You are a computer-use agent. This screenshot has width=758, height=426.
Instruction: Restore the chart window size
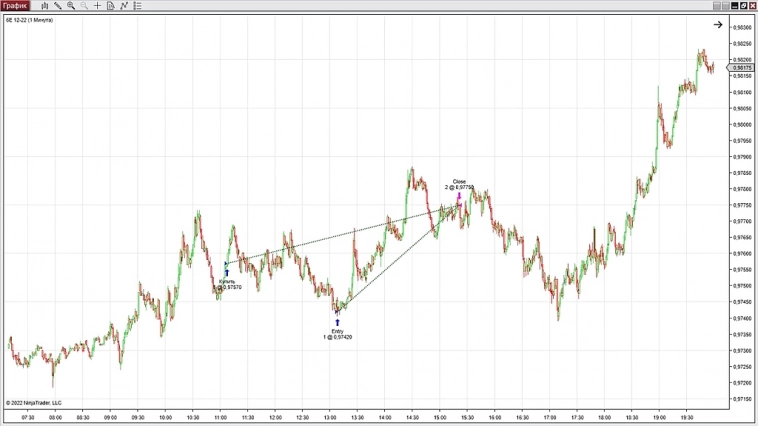[743, 6]
